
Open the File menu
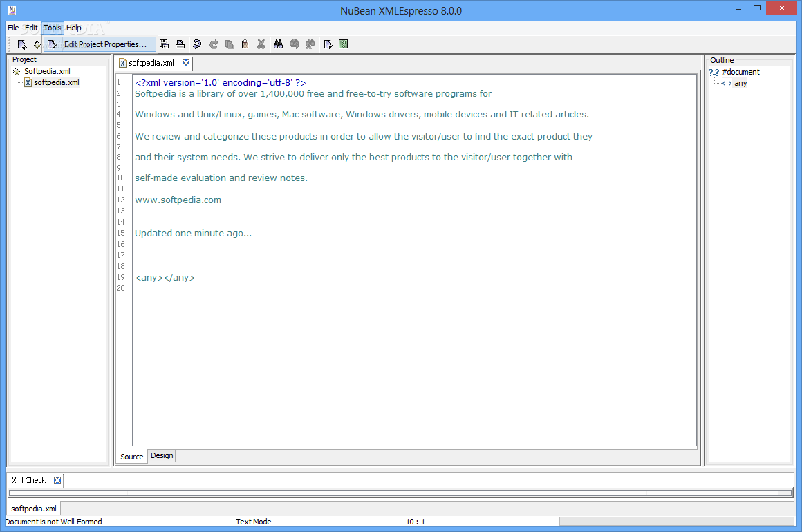tap(13, 28)
